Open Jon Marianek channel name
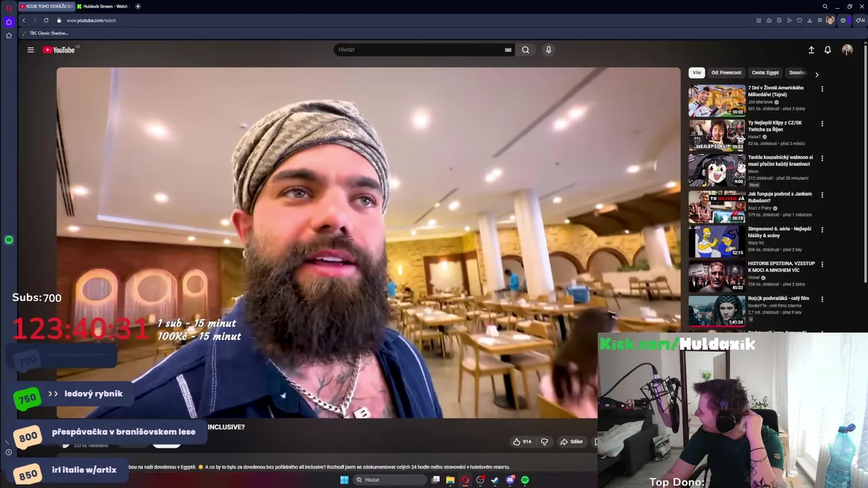 (x=760, y=102)
